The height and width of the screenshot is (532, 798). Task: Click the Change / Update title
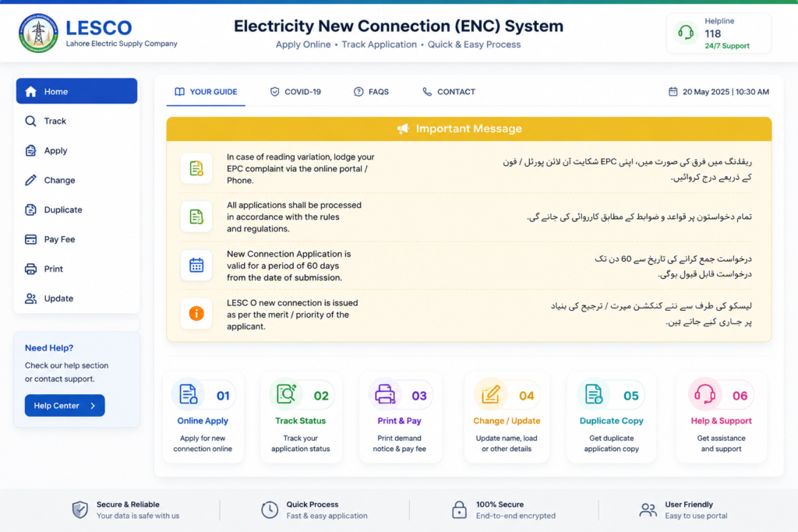507,421
